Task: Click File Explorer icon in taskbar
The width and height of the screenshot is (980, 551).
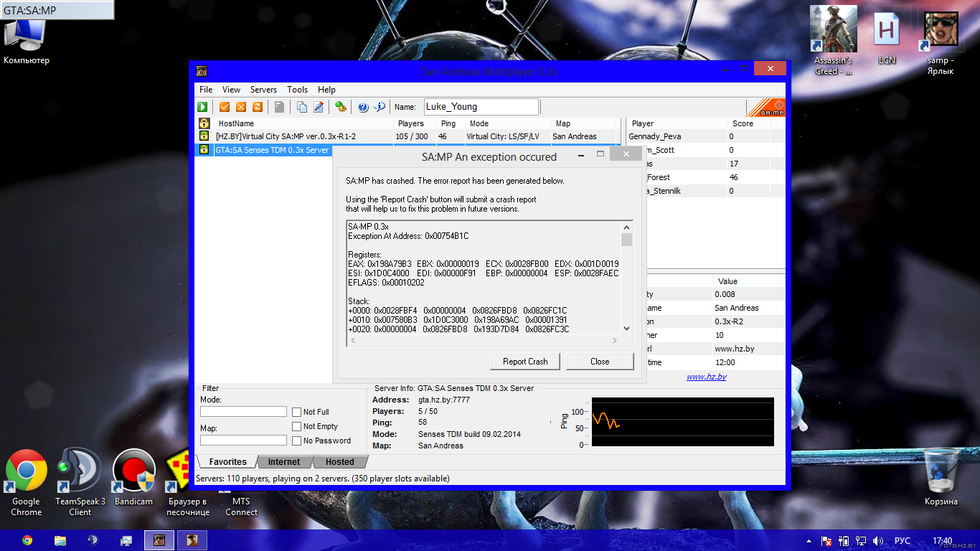Action: pos(60,540)
